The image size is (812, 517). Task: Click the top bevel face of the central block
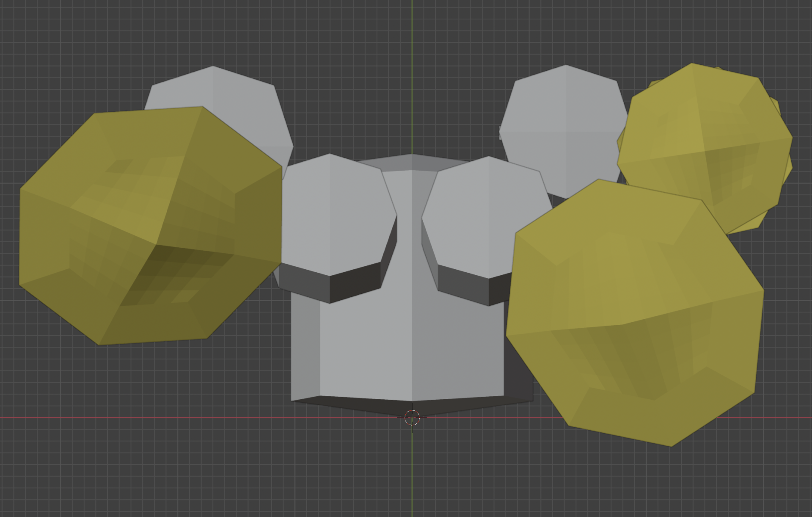coord(411,163)
